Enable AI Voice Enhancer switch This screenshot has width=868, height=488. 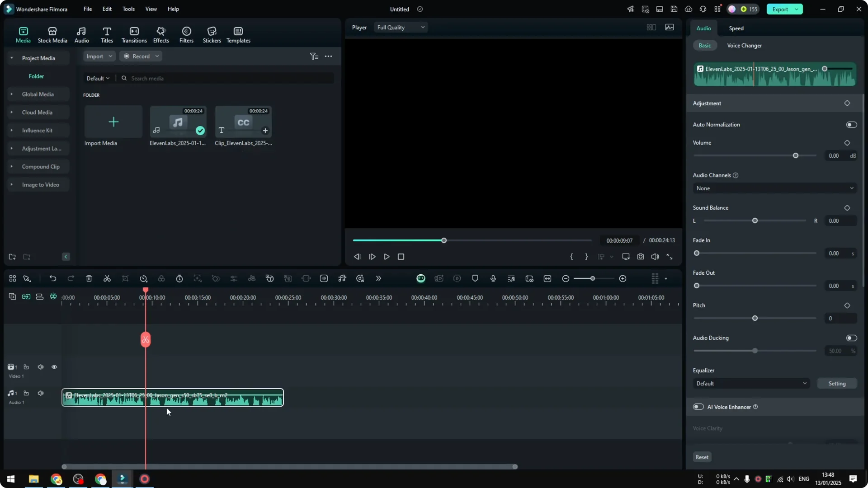[x=698, y=407]
